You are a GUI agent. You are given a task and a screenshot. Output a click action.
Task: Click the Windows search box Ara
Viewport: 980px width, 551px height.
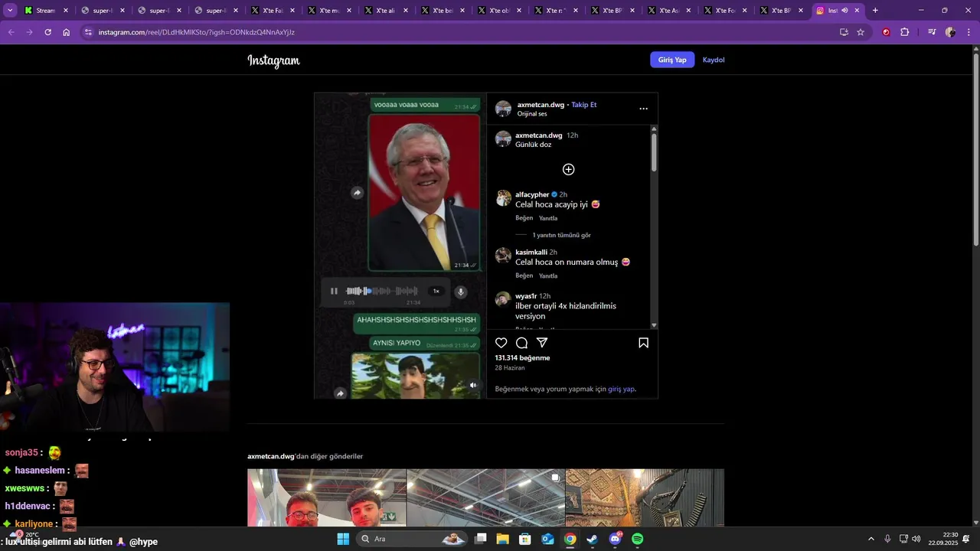coord(412,539)
